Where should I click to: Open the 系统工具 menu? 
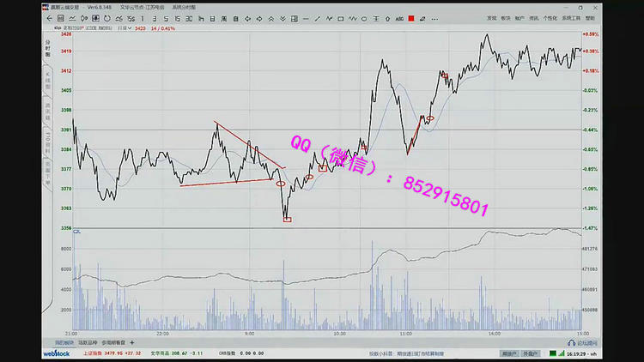[x=571, y=18]
